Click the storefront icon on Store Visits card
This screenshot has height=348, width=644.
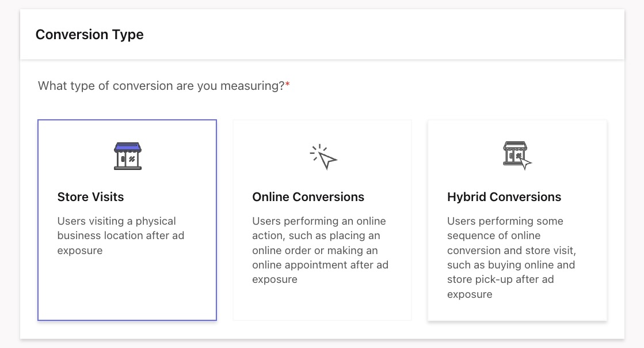click(x=128, y=156)
